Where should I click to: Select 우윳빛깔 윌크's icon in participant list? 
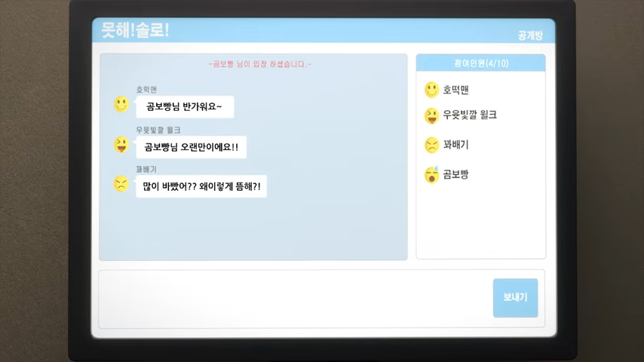point(431,116)
